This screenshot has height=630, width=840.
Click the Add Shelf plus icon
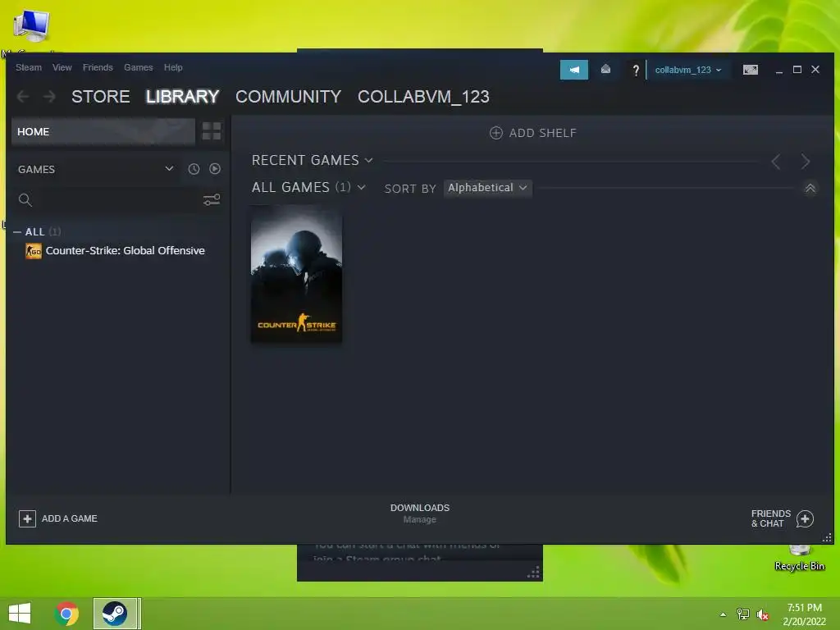(x=496, y=133)
